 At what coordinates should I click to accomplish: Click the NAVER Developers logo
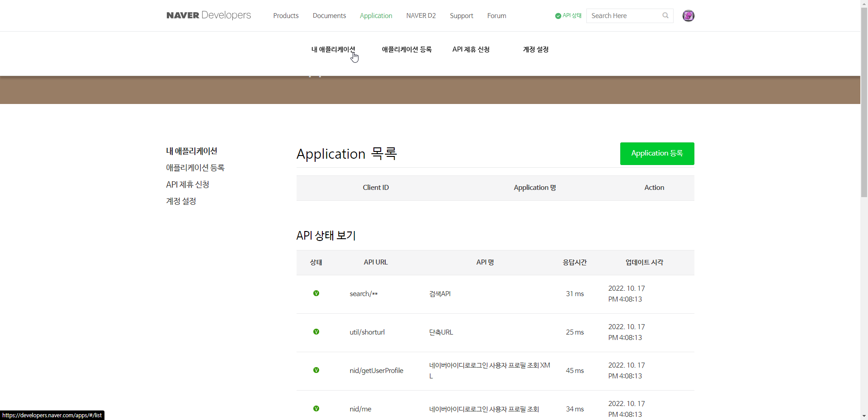(208, 15)
